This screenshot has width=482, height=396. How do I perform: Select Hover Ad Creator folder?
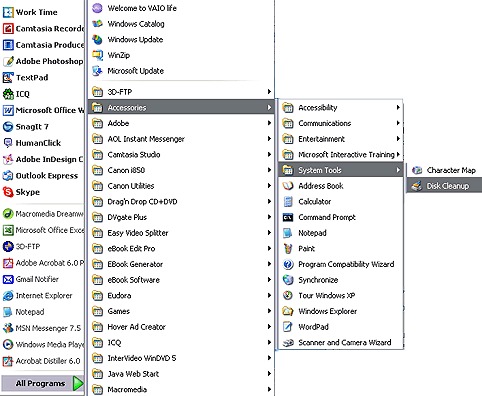[x=181, y=327]
